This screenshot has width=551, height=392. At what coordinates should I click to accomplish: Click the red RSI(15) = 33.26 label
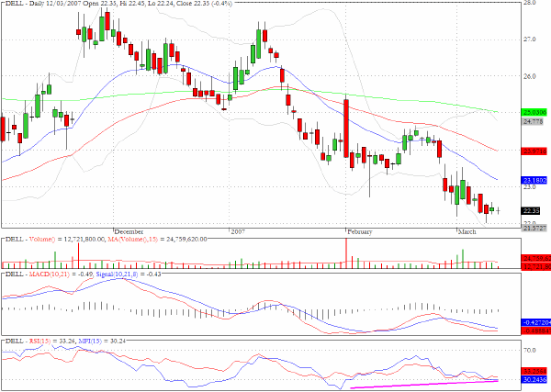click(52, 342)
